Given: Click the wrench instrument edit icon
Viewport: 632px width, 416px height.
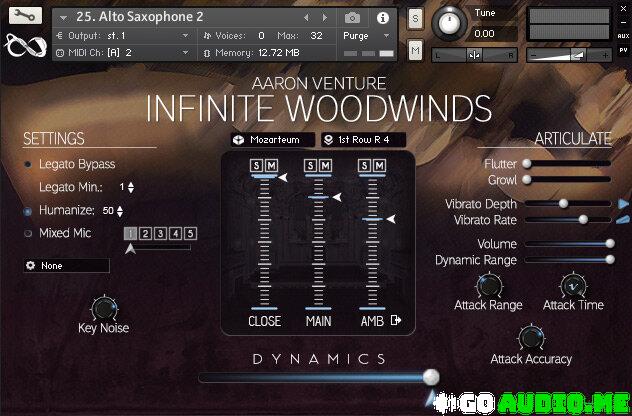Looking at the screenshot, I should coord(24,16).
